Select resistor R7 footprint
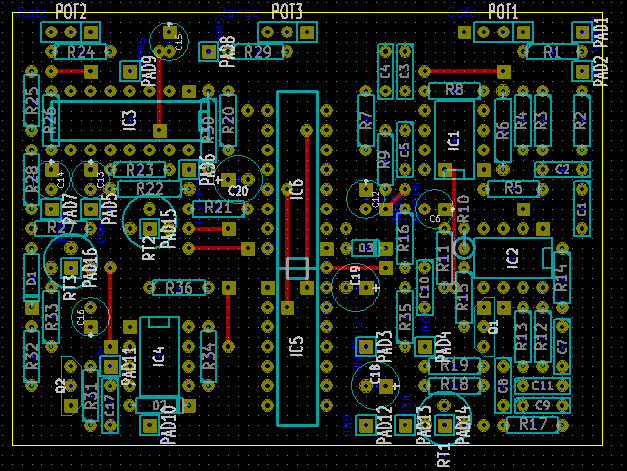This screenshot has width=627, height=471. click(366, 120)
